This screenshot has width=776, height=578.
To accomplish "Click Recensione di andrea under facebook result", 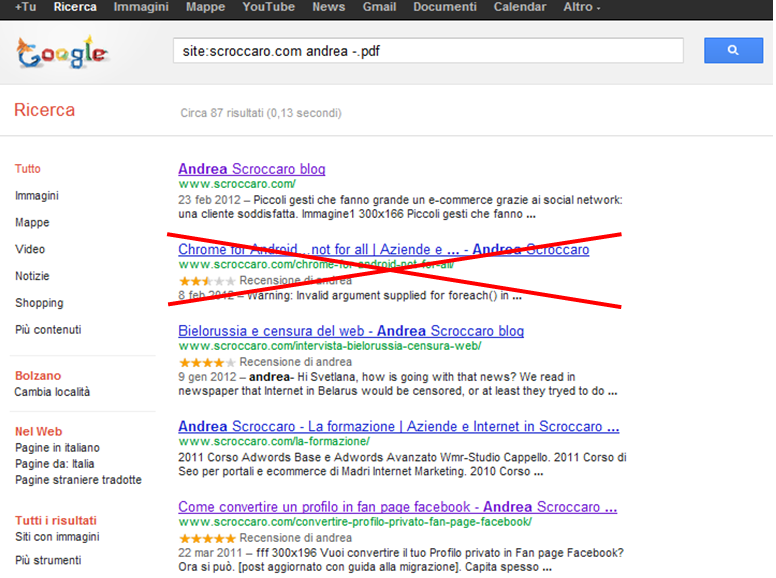I will (295, 537).
